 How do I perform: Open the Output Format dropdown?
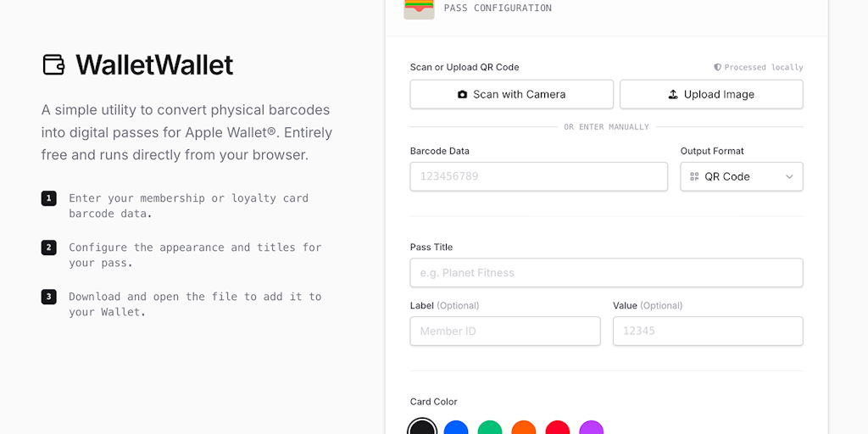[741, 176]
